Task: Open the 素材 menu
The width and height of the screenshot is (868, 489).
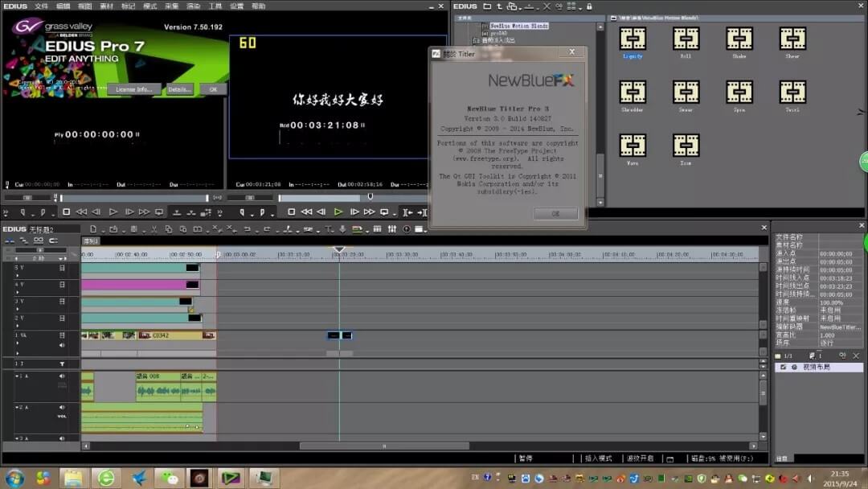Action: (106, 6)
